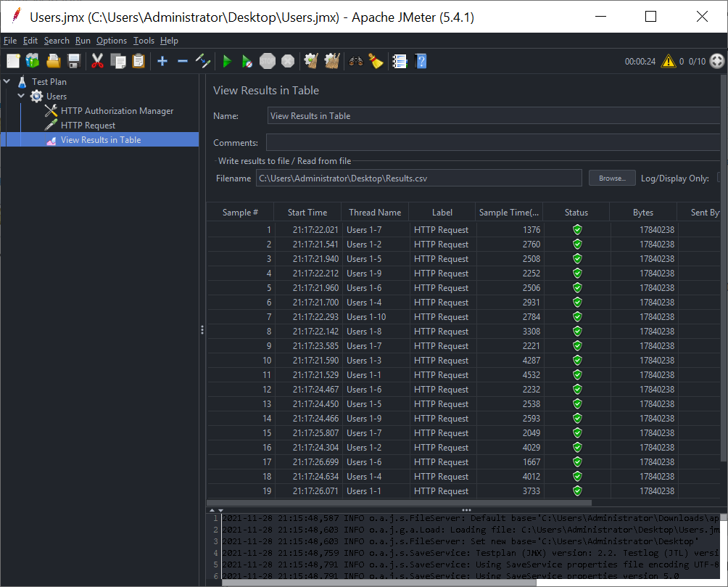Sort by Sample # column header
The width and height of the screenshot is (728, 587).
pos(240,213)
